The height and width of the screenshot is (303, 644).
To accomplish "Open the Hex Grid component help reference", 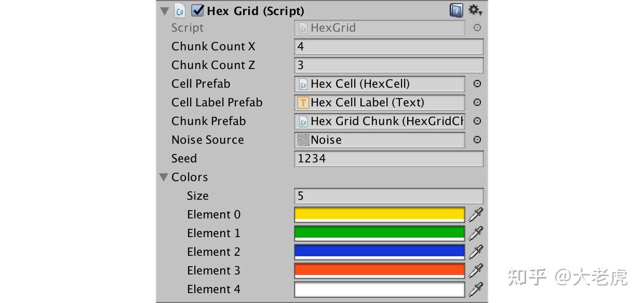I will pyautogui.click(x=456, y=10).
